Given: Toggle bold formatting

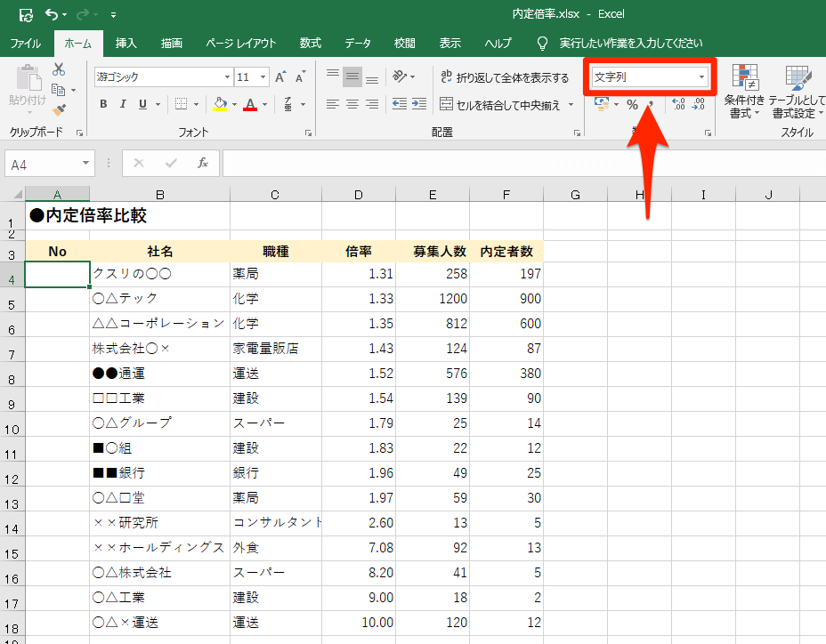Looking at the screenshot, I should click(x=103, y=104).
